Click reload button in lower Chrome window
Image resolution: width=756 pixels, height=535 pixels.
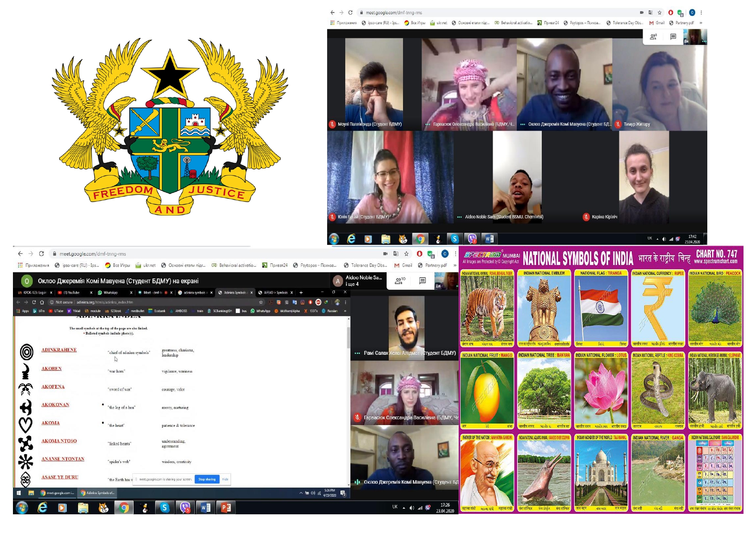pyautogui.click(x=41, y=253)
